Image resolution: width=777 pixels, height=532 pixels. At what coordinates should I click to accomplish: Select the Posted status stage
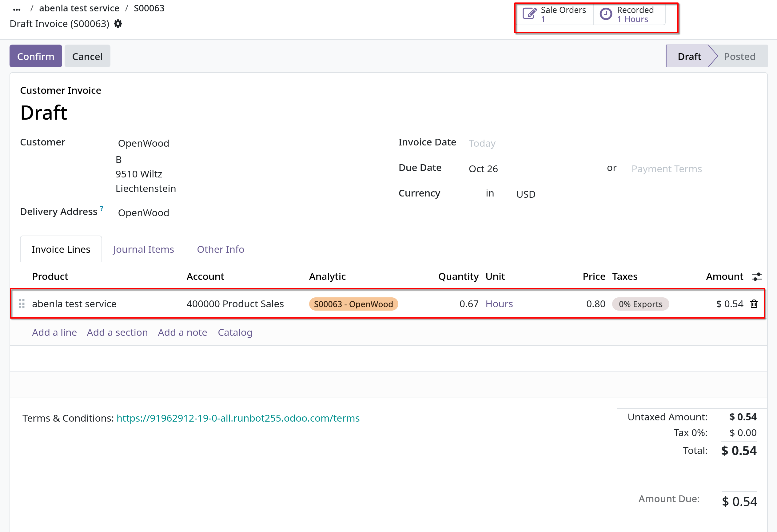coord(739,56)
